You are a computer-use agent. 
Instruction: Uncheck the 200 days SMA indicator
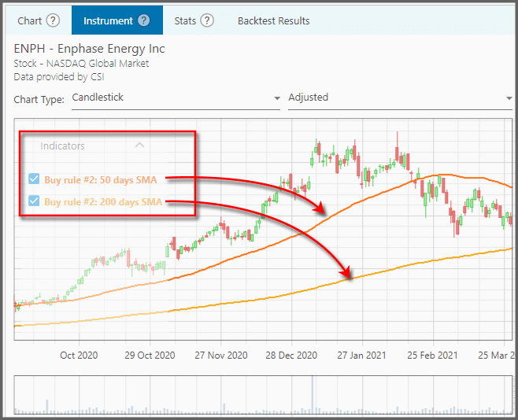(x=34, y=201)
